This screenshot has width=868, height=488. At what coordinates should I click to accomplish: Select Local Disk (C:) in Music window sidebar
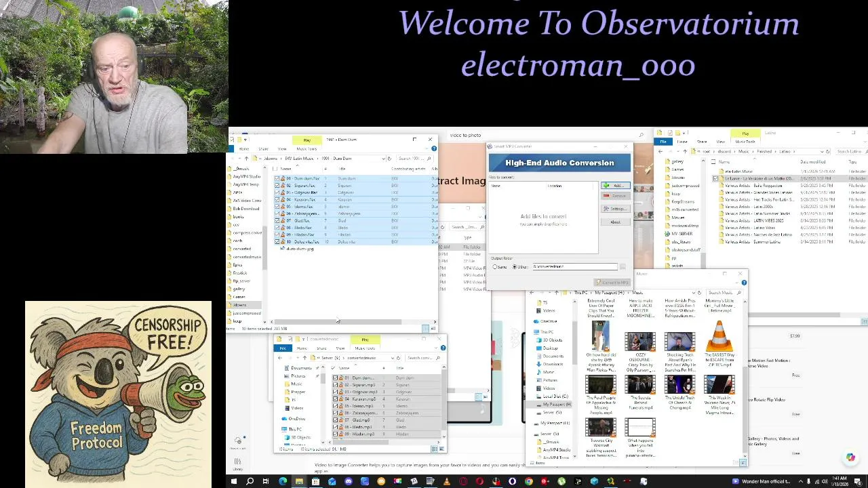coord(555,396)
